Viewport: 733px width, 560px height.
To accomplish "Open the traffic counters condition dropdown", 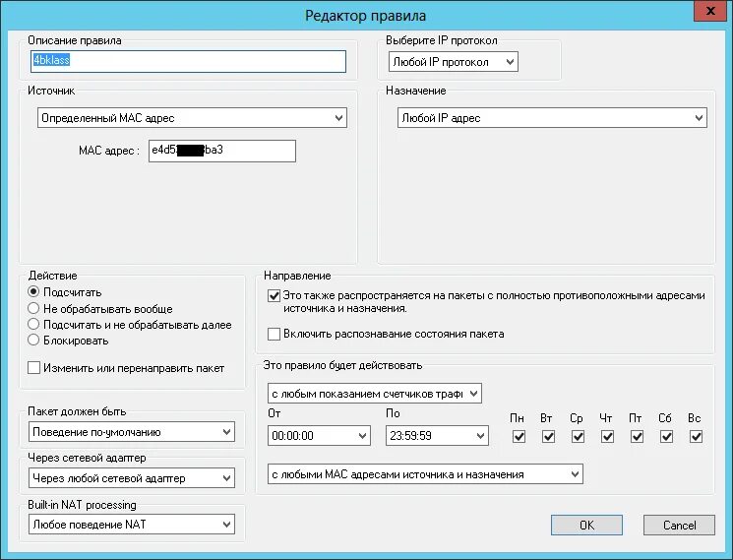I will tap(375, 394).
